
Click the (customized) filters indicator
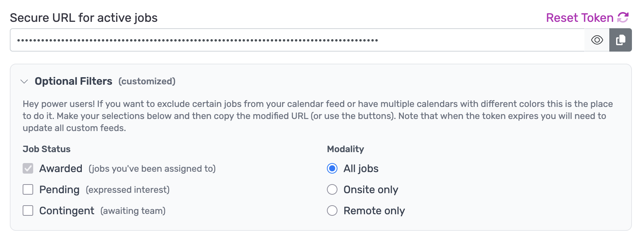[x=147, y=81]
